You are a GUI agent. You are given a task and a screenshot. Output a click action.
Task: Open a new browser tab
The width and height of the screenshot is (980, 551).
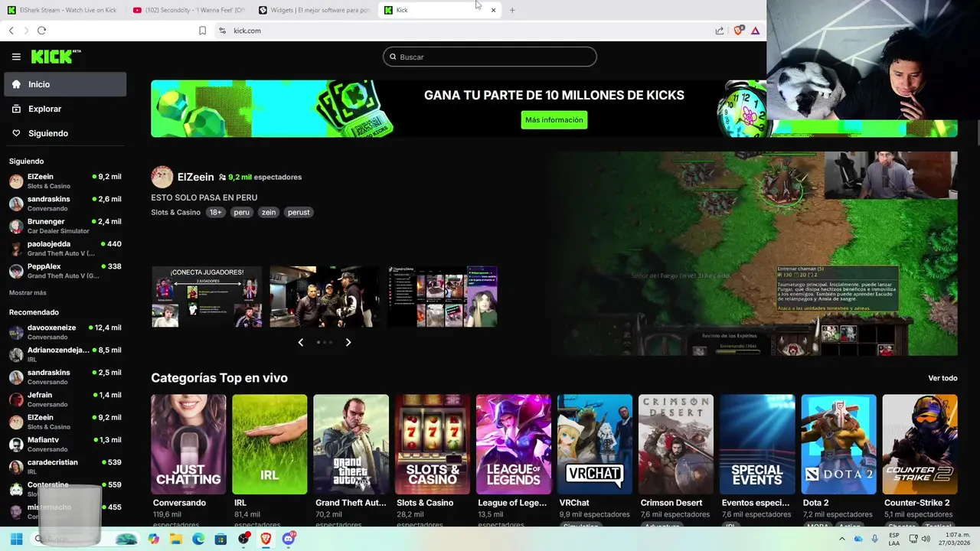click(x=512, y=10)
